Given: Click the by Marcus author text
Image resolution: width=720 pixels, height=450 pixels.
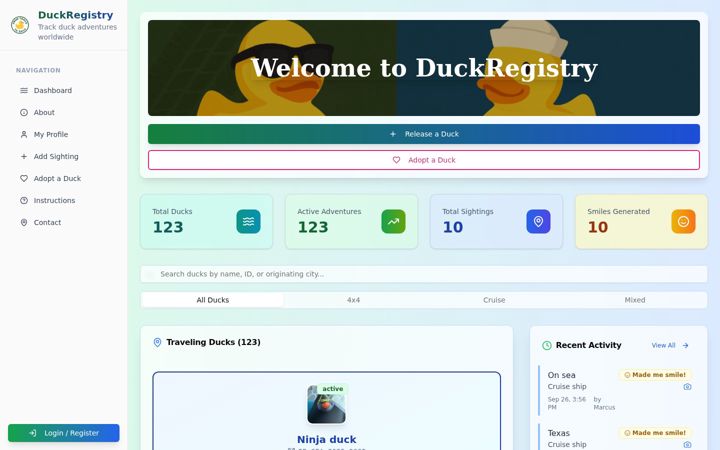Looking at the screenshot, I should (x=604, y=403).
